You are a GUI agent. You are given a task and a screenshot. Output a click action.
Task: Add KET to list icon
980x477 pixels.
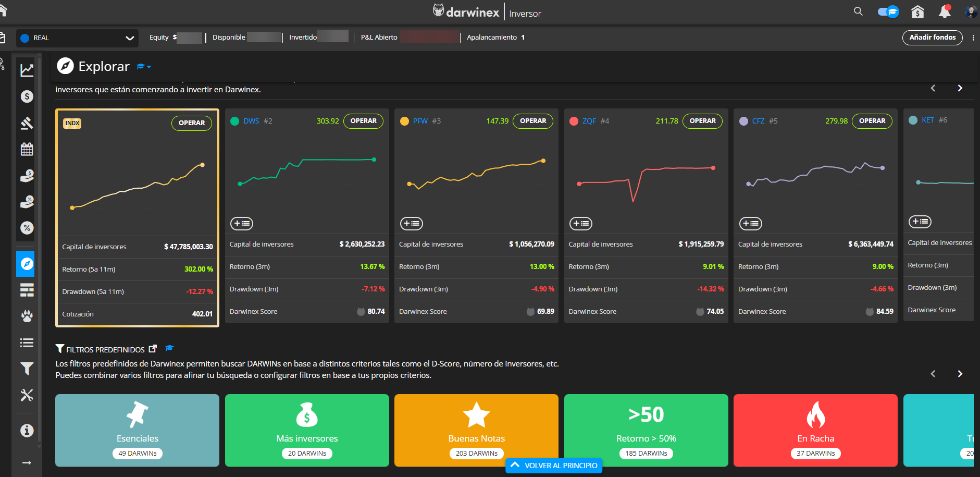[x=920, y=222]
